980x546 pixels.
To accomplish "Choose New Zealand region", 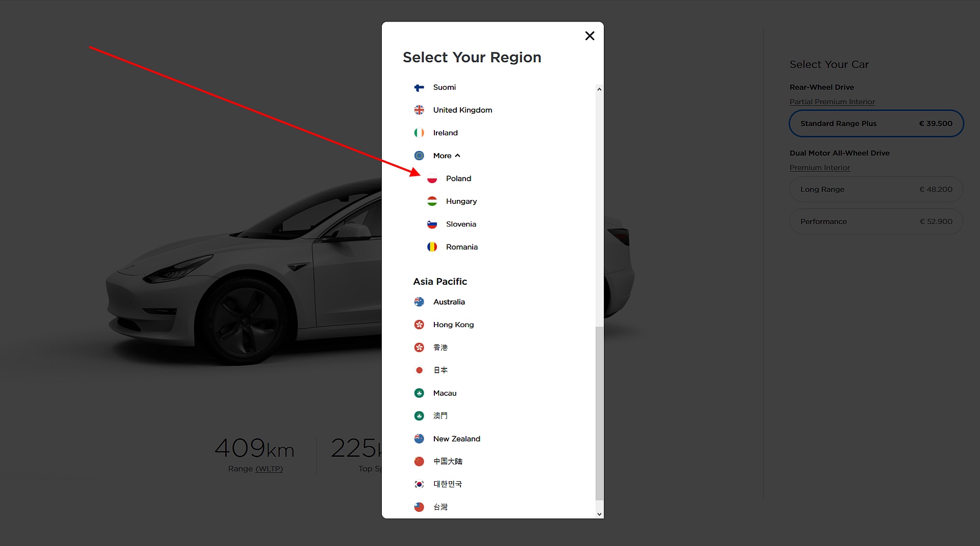I will click(457, 439).
